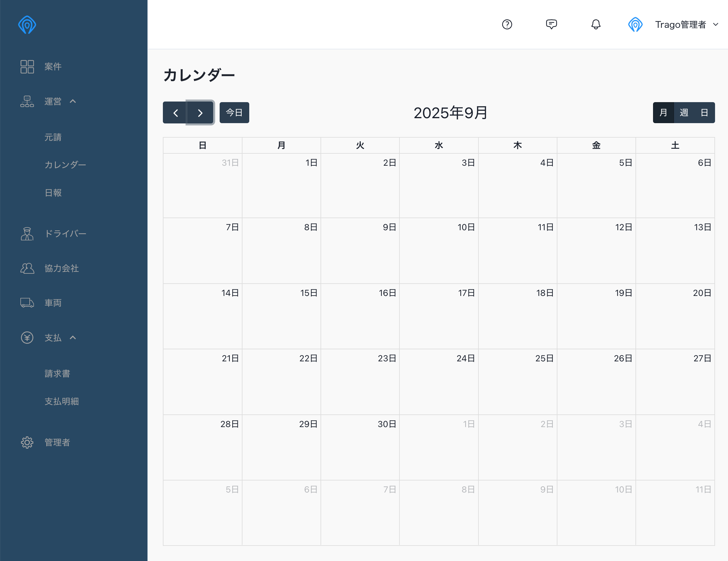The image size is (728, 561).
Task: Open 案件 from the sidebar
Action: [53, 66]
